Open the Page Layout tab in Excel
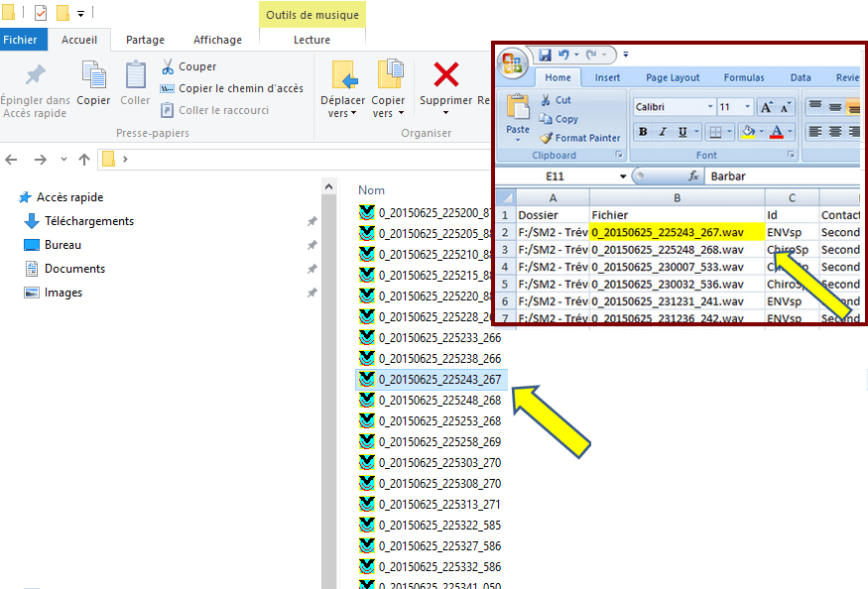Screen dimensions: 868x589 [672, 77]
